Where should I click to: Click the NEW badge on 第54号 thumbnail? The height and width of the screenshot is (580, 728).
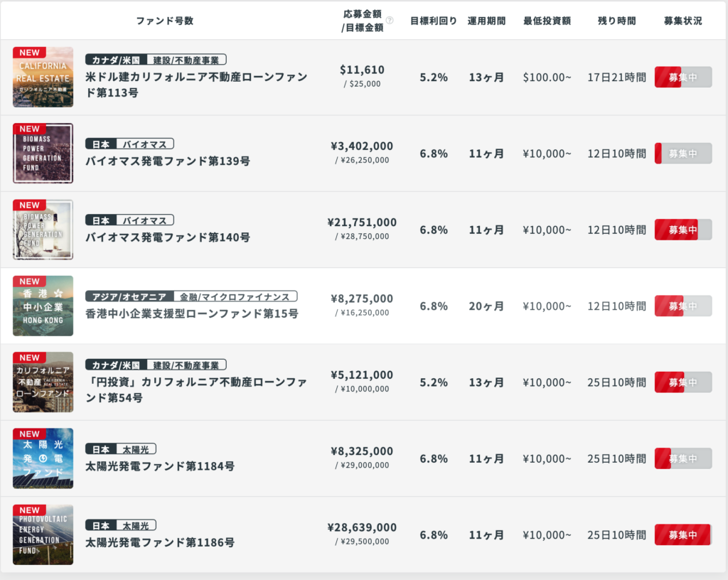coord(30,358)
